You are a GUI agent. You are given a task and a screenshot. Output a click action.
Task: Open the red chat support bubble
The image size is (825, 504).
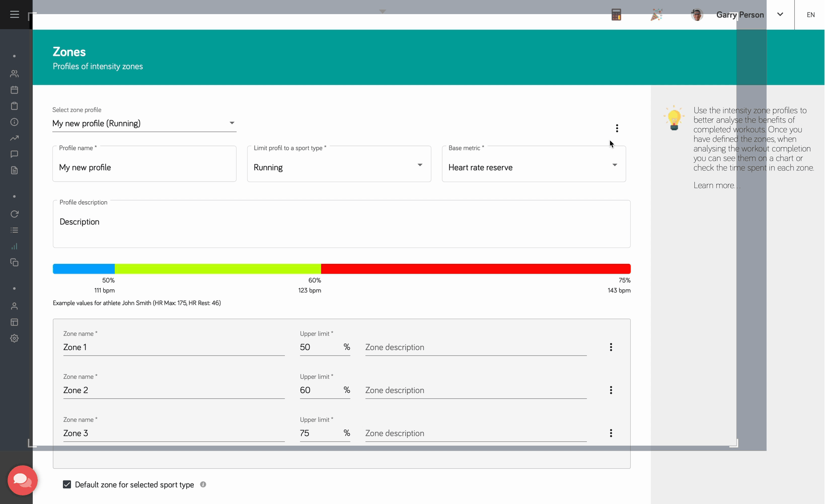23,480
